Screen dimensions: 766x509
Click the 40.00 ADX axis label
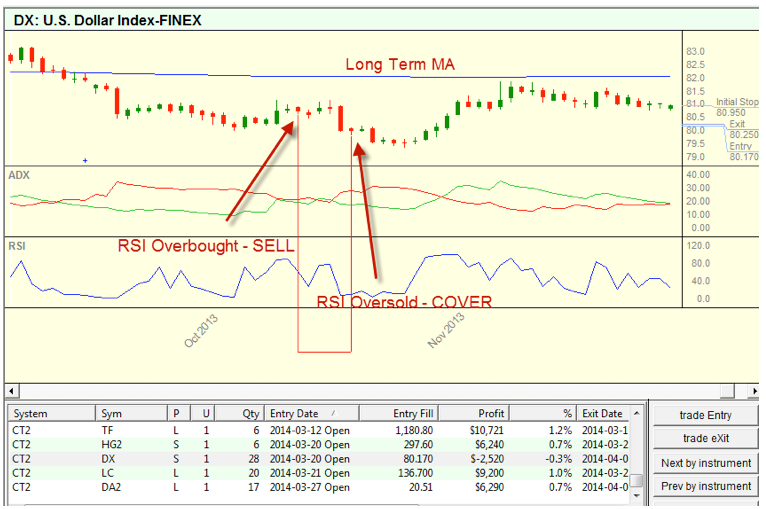(698, 174)
